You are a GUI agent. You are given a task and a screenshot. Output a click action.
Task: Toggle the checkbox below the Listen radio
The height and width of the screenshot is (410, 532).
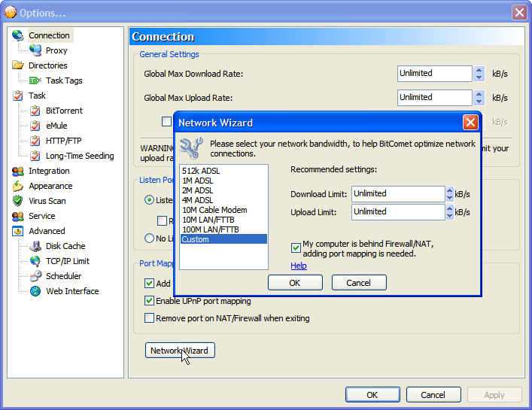tap(163, 220)
